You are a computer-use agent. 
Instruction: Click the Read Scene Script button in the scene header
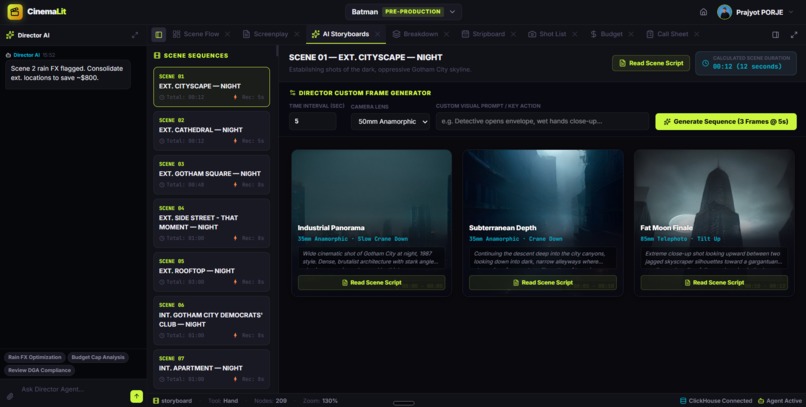pos(651,63)
